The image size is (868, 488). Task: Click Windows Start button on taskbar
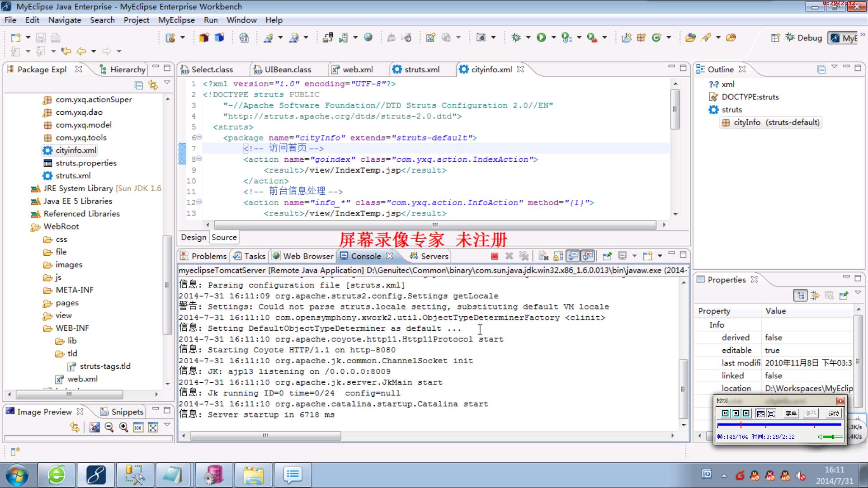[17, 475]
